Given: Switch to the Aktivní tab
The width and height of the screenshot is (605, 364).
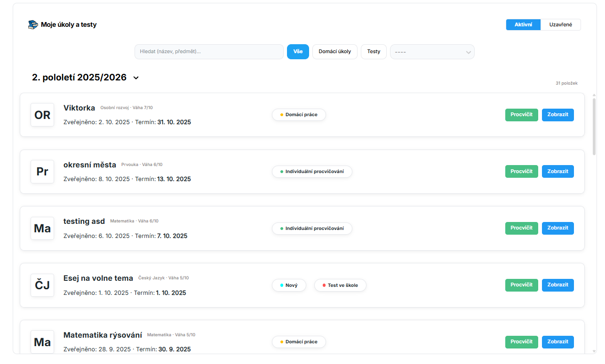Looking at the screenshot, I should point(524,24).
